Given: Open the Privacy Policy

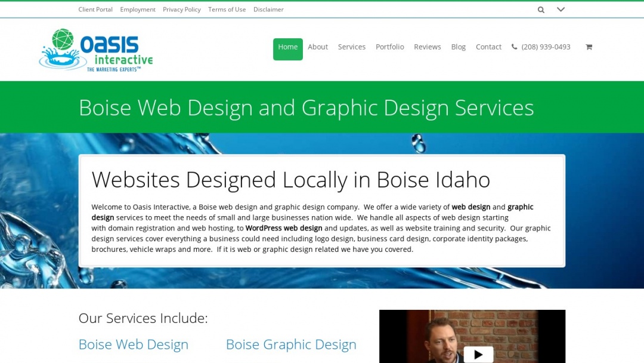Looking at the screenshot, I should click(181, 9).
